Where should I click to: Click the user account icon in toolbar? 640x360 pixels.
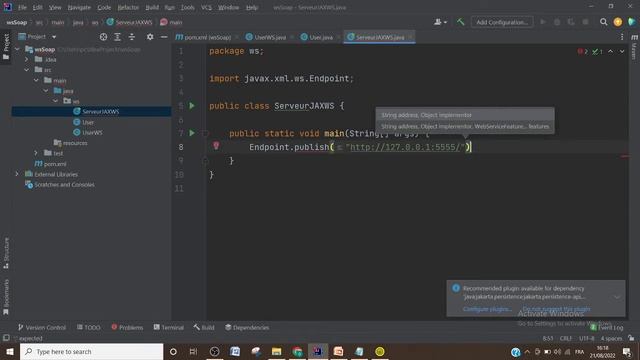coord(440,22)
